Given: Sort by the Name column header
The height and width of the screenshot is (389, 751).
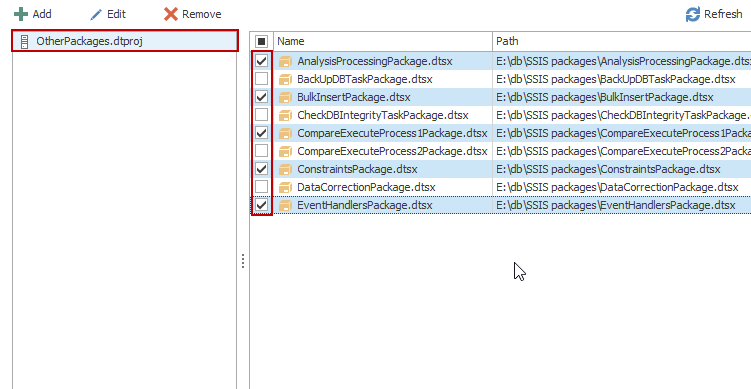Looking at the screenshot, I should 383,42.
